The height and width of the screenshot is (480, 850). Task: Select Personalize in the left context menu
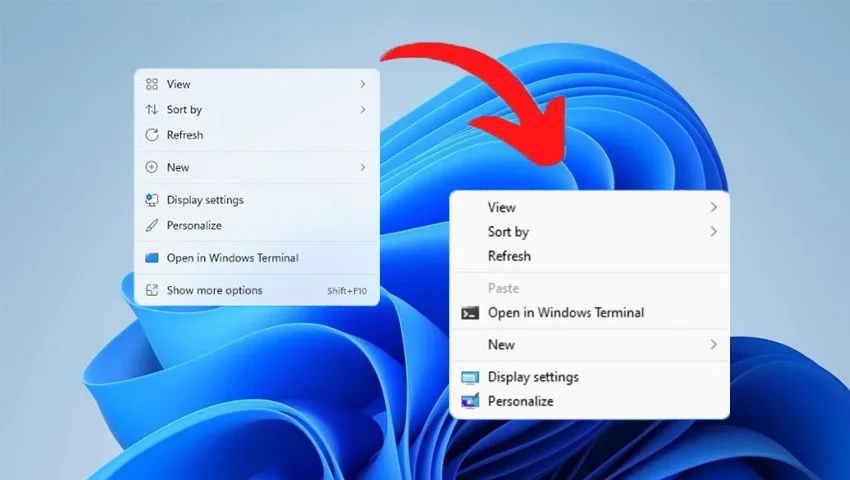(257, 225)
